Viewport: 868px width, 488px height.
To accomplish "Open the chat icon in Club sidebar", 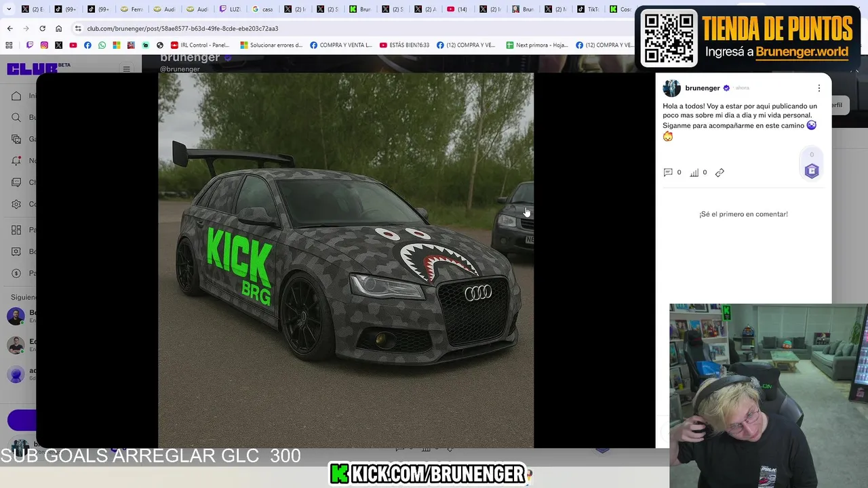I will [16, 183].
